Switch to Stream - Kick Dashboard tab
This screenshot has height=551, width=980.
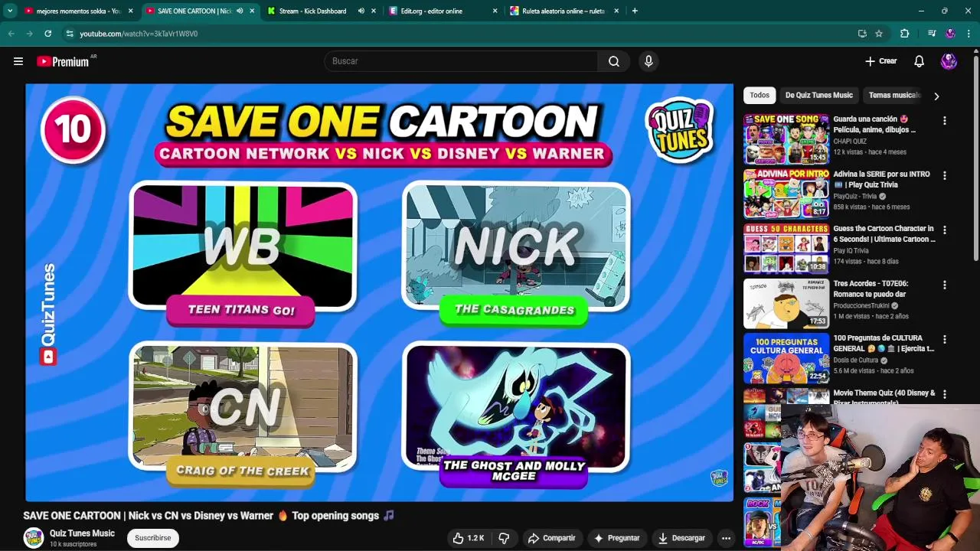click(312, 11)
